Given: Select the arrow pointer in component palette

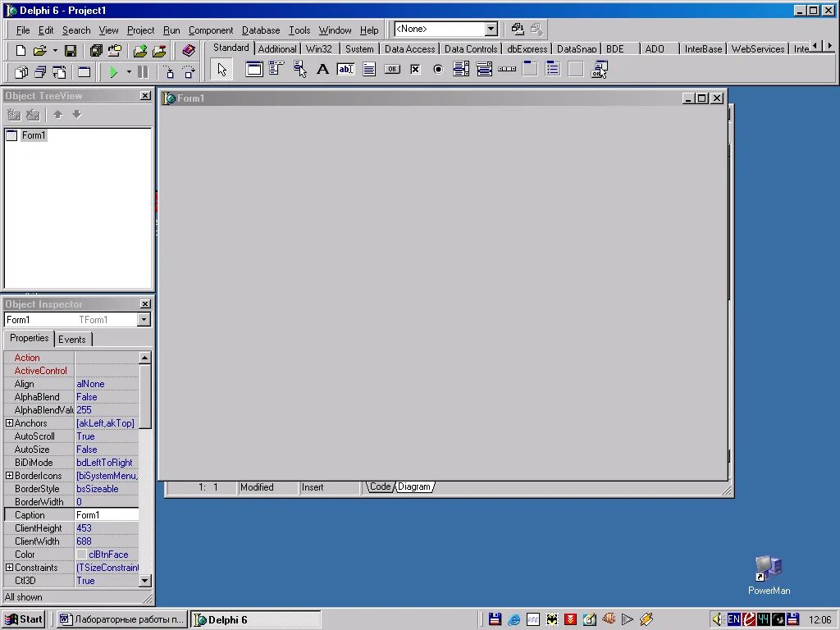Looking at the screenshot, I should (221, 69).
